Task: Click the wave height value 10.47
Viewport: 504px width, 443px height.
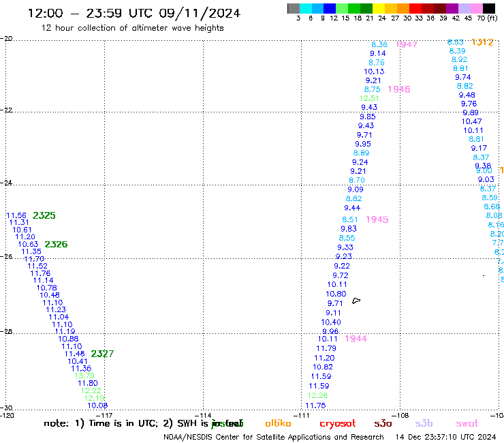Action: [x=471, y=121]
